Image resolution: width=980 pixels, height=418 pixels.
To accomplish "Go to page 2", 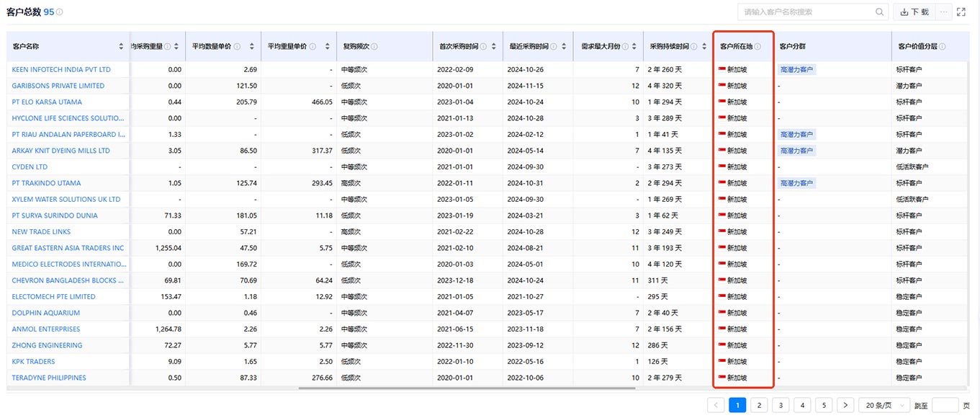I will tap(759, 405).
